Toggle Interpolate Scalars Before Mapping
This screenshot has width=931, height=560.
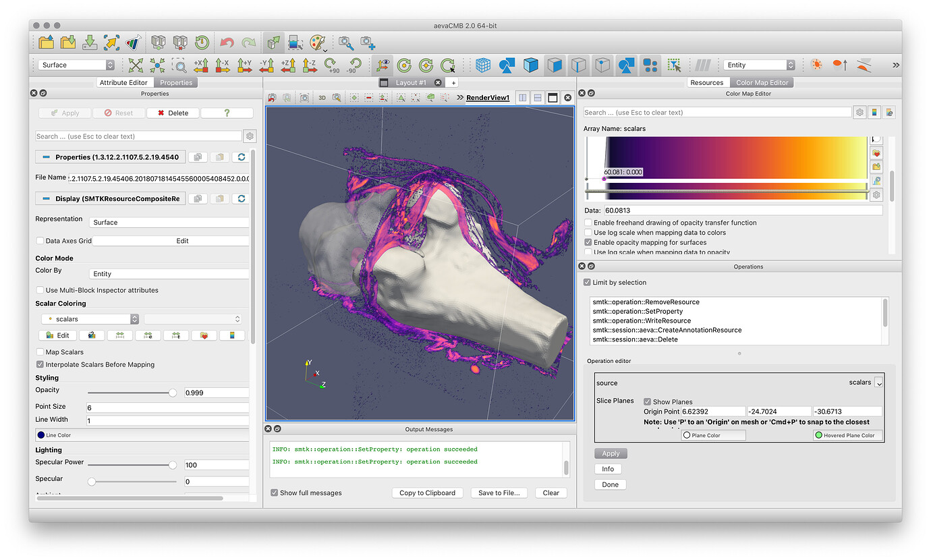coord(40,364)
